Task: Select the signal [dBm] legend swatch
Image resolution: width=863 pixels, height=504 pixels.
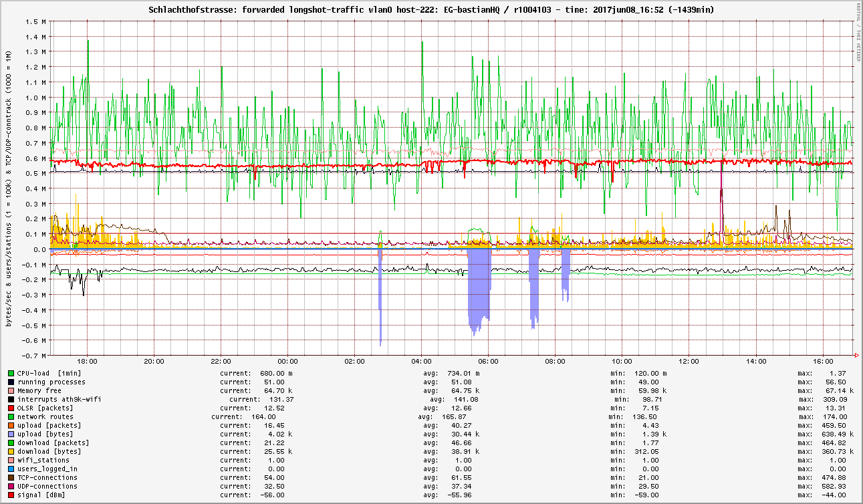Action: pyautogui.click(x=11, y=495)
